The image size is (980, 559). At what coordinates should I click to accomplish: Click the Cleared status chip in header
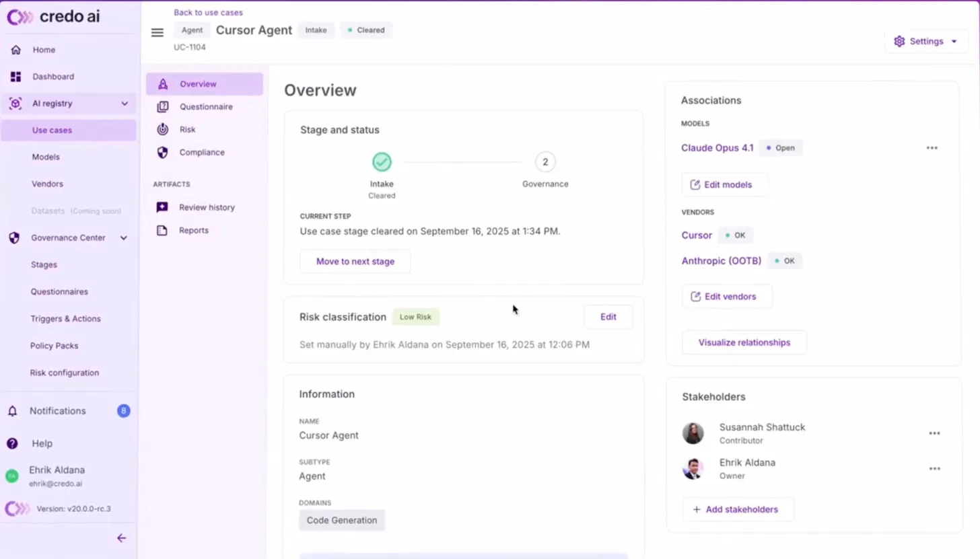pos(366,30)
